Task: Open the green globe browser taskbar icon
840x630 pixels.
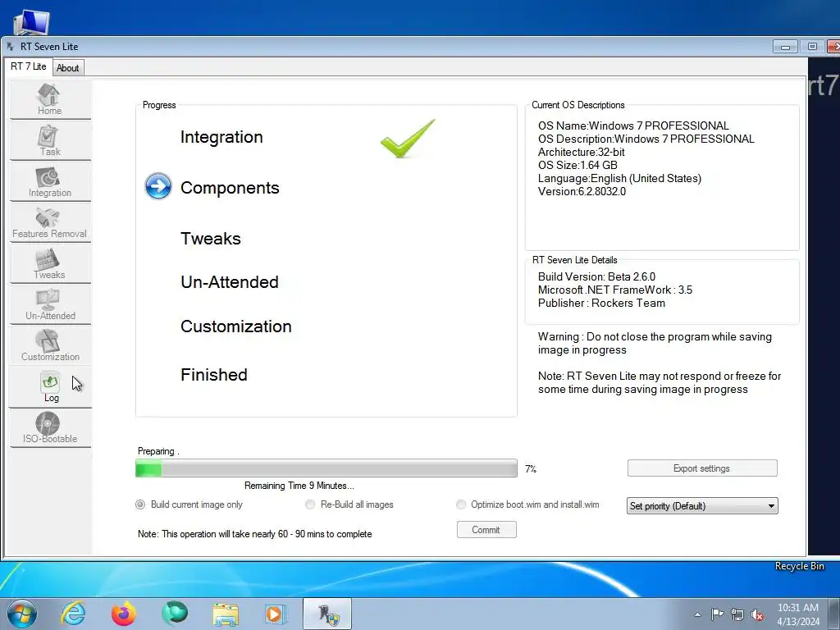Action: click(175, 613)
